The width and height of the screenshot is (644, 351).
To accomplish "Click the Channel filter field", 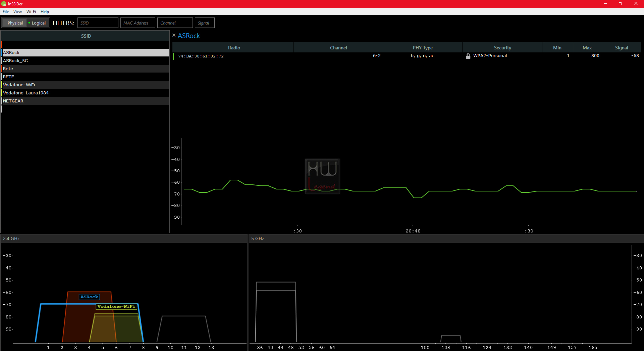I will (x=175, y=23).
